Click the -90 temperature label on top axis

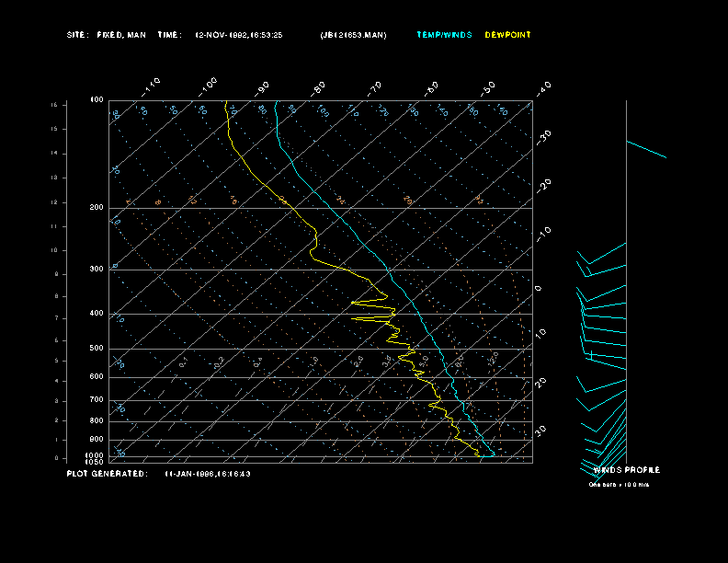coord(263,87)
